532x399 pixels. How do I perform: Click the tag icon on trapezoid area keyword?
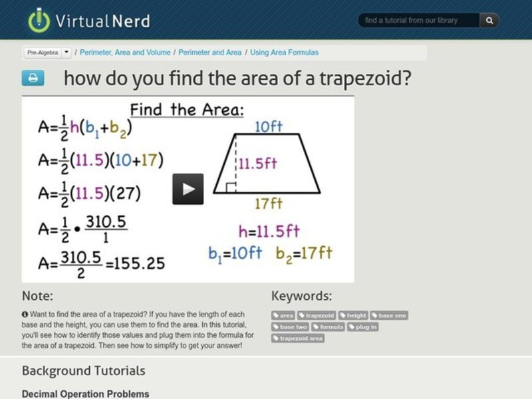click(x=277, y=338)
